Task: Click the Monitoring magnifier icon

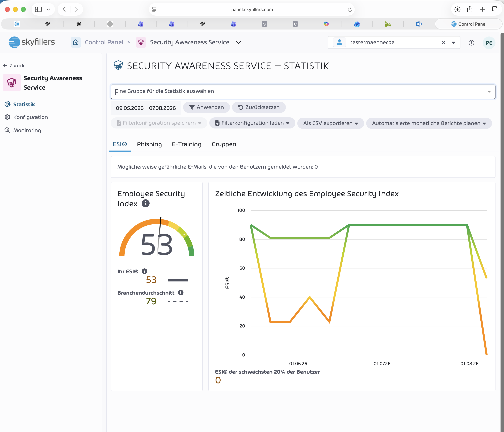Action: [7, 130]
